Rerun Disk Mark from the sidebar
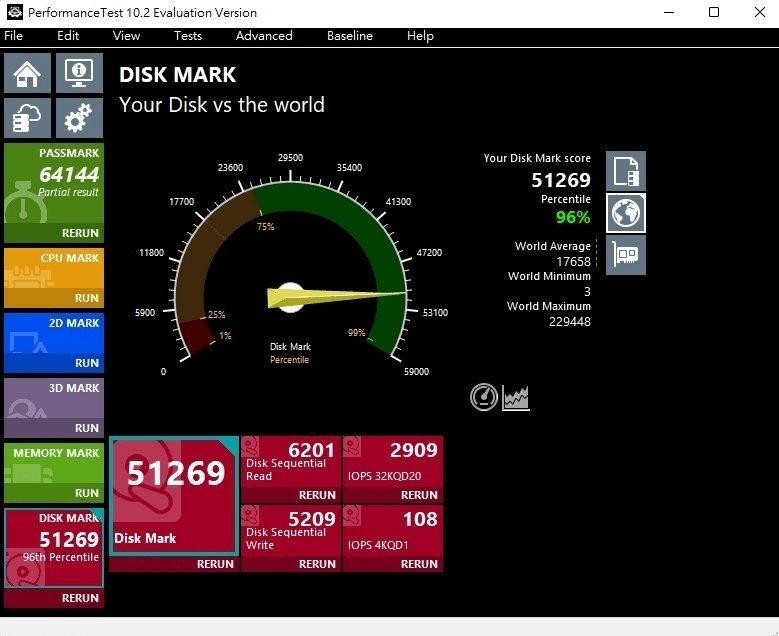 [80, 598]
